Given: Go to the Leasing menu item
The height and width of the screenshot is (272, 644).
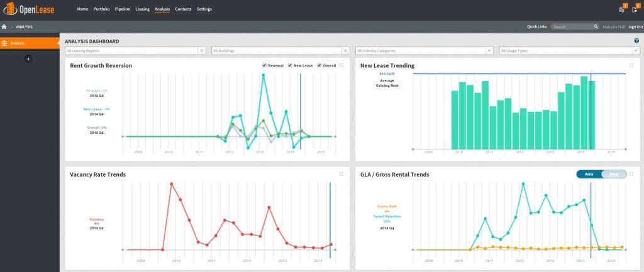Looking at the screenshot, I should [142, 9].
